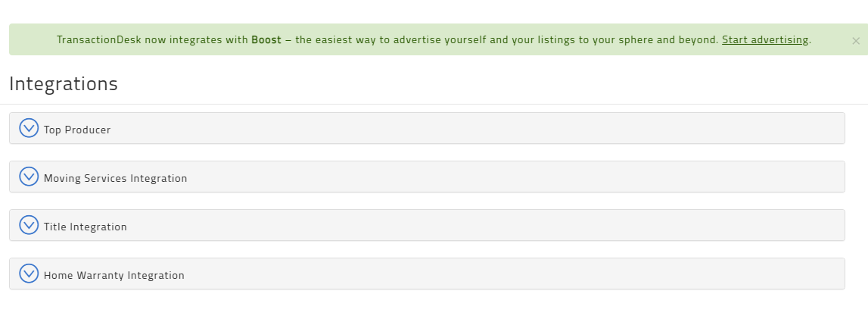This screenshot has width=868, height=319.
Task: Click the bold "Boost" word in banner
Action: coord(266,39)
